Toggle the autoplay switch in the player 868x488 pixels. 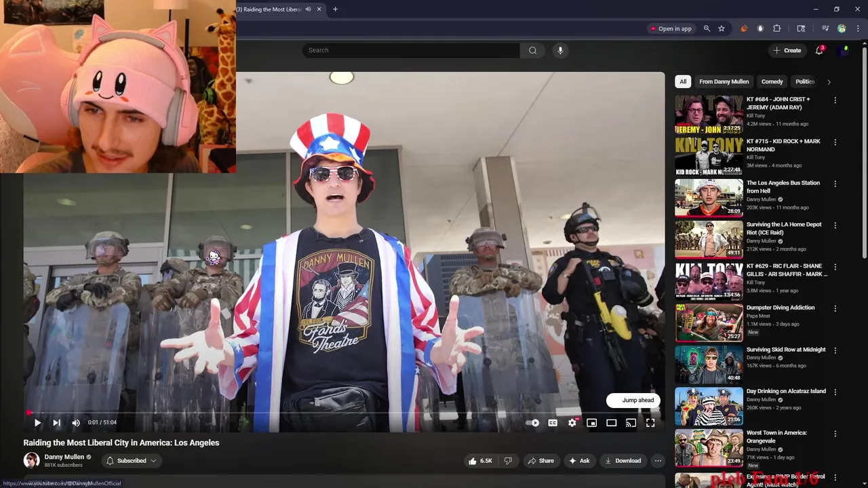(x=533, y=423)
